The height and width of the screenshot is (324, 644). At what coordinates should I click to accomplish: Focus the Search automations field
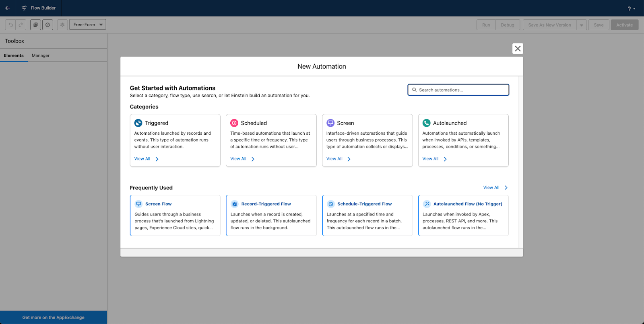coord(458,90)
